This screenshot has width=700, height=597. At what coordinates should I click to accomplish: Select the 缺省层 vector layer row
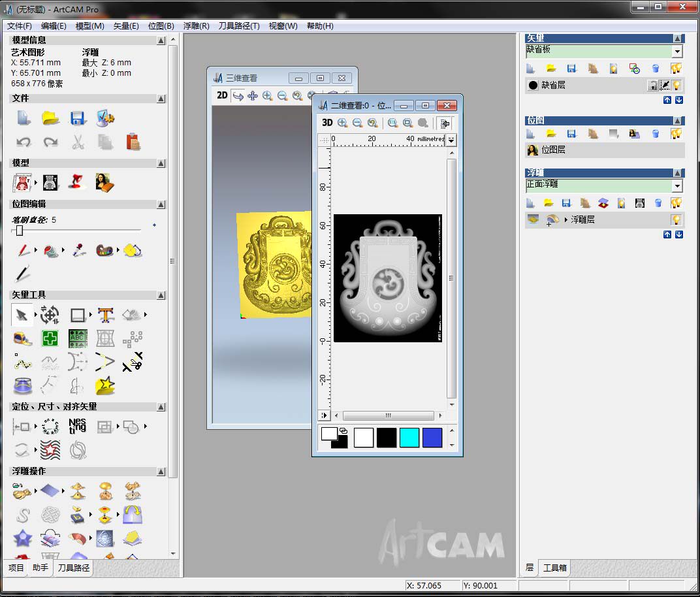(605, 85)
